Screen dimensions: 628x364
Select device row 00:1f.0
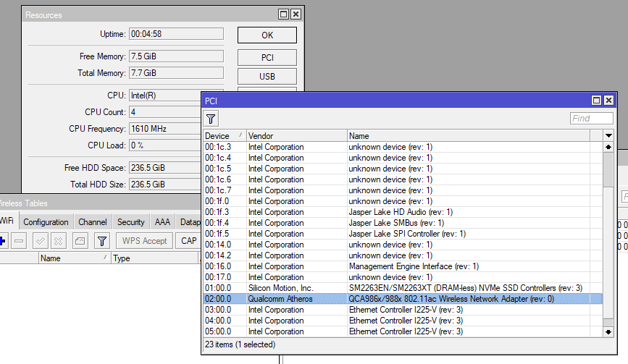point(403,201)
